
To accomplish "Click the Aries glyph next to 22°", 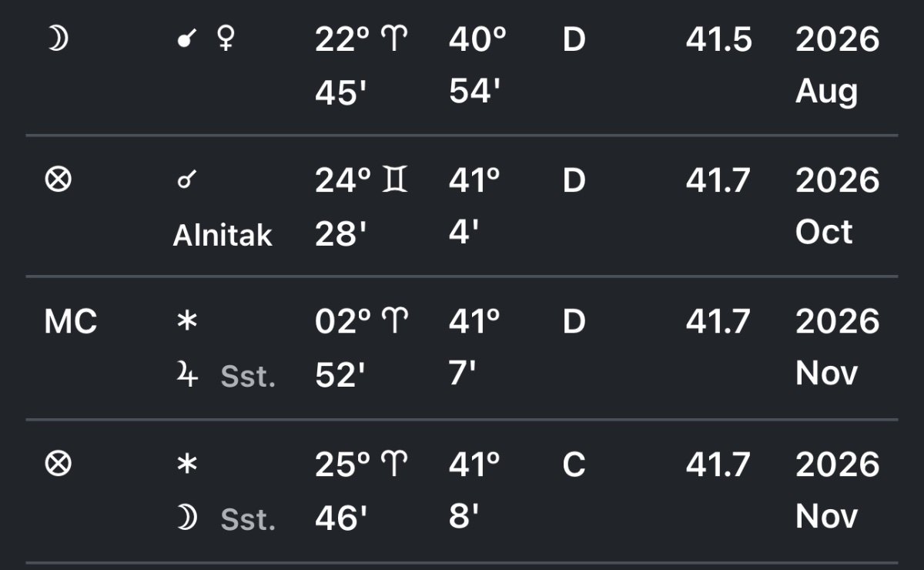I will click(393, 40).
